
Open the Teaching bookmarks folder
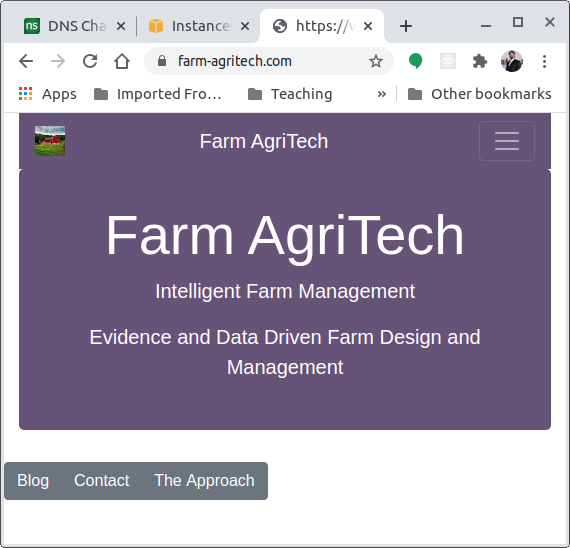[290, 94]
